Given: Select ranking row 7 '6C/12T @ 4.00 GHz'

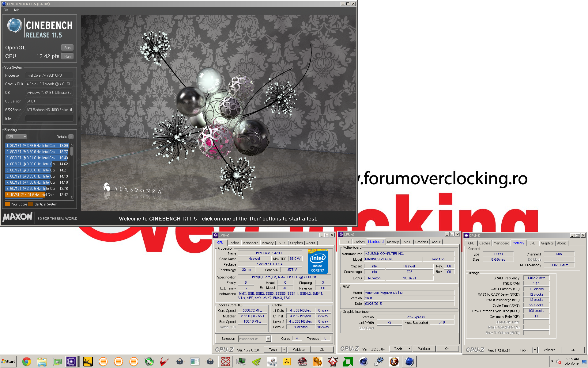Looking at the screenshot, I should 37,182.
